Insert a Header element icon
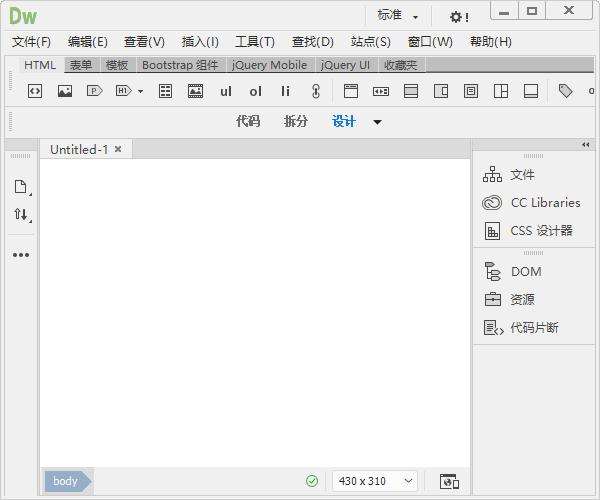The image size is (600, 500). tap(351, 91)
